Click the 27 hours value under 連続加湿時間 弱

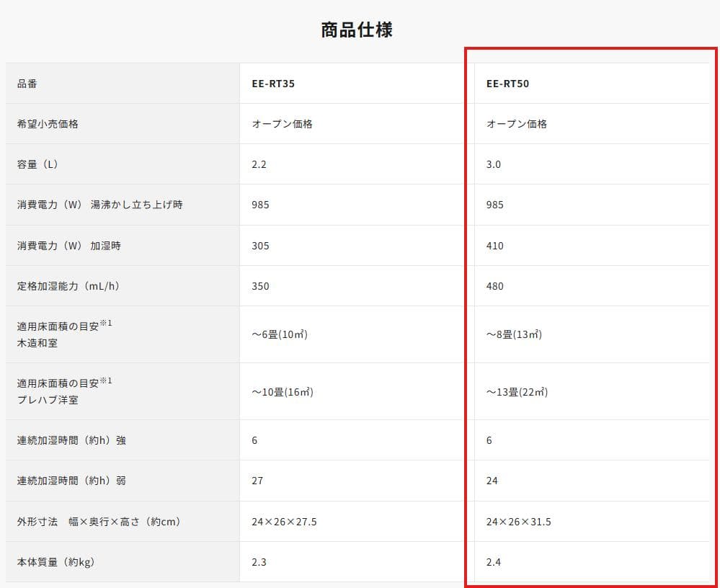(x=257, y=481)
